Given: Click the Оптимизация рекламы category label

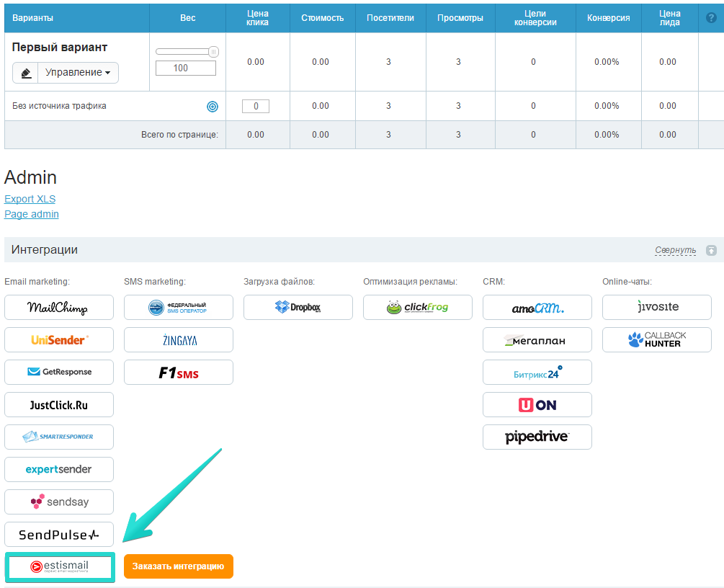Looking at the screenshot, I should point(410,282).
